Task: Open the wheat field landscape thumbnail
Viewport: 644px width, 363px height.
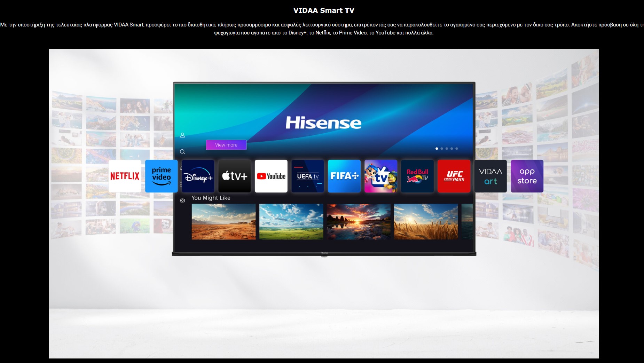Action: pos(426,222)
